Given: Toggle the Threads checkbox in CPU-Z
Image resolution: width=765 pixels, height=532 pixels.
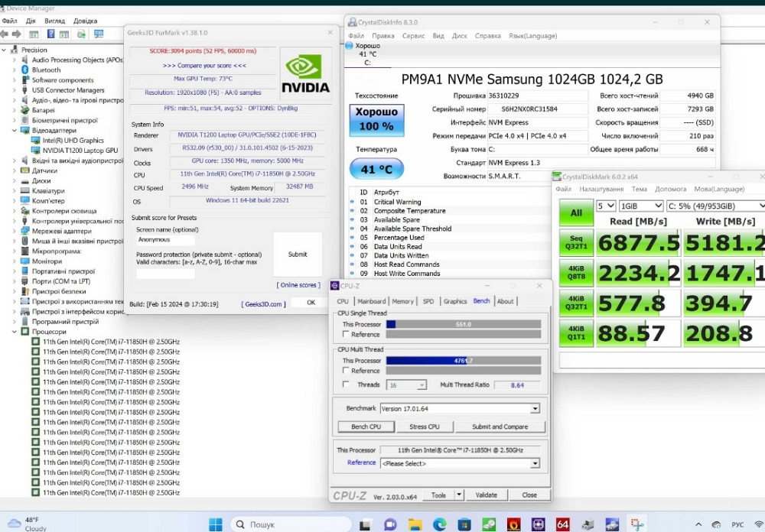Looking at the screenshot, I should 346,384.
